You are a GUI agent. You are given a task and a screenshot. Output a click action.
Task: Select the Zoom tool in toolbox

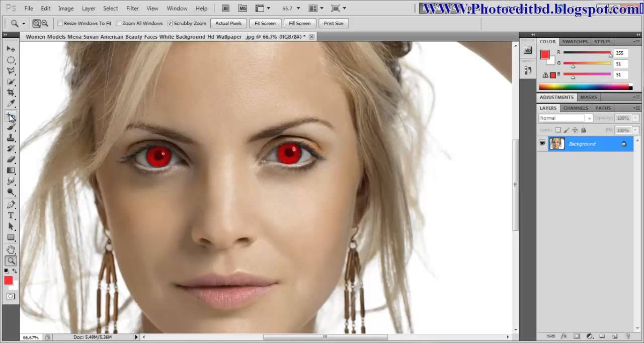[11, 261]
